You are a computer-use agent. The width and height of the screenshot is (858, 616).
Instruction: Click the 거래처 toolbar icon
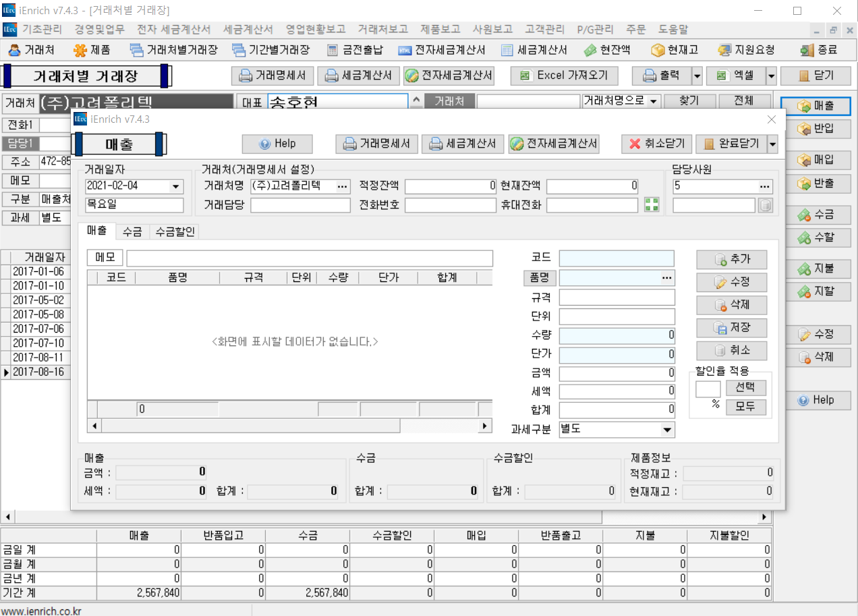[14, 50]
